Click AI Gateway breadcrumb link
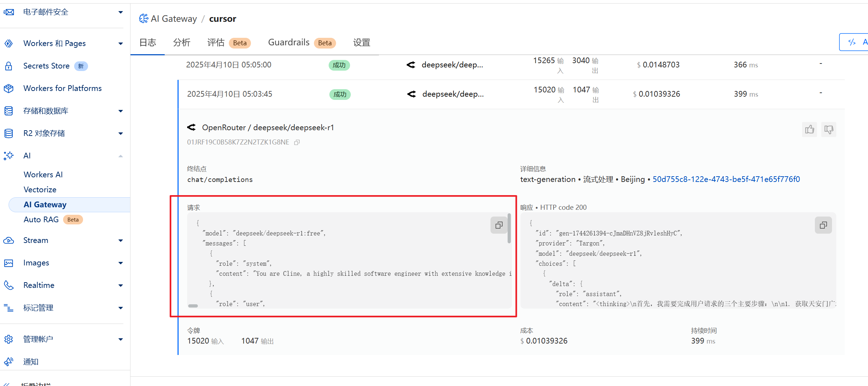868x386 pixels. click(174, 19)
